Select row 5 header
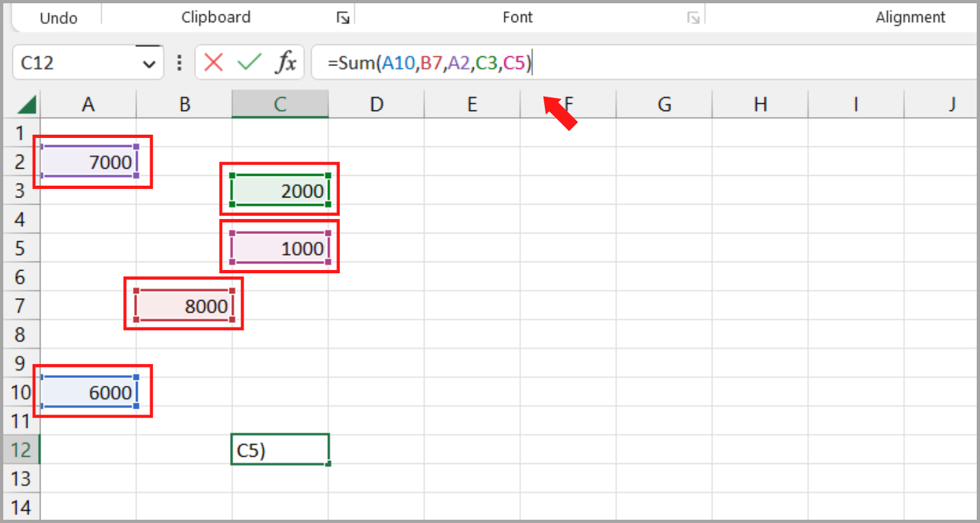This screenshot has height=523, width=980. coord(22,248)
